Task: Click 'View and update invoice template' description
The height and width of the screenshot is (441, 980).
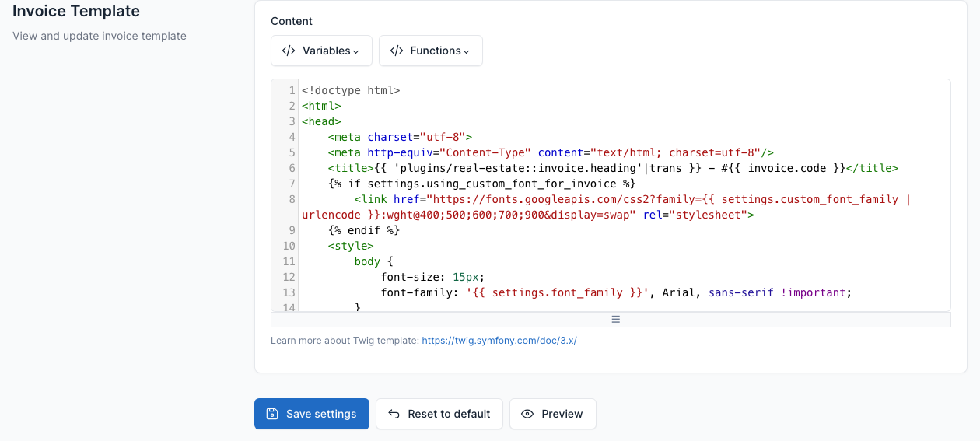Action: [100, 36]
